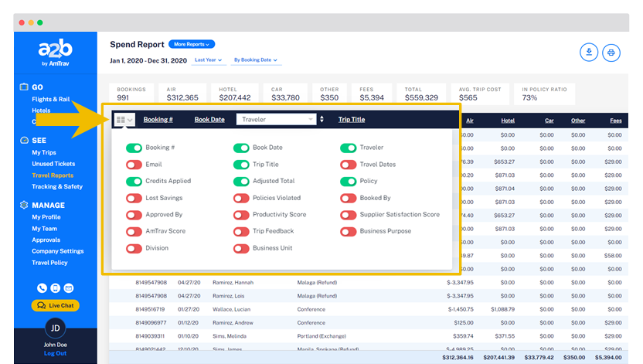Viewport: 643px width, 364px height.
Task: Start a Live Chat
Action: coord(55,306)
